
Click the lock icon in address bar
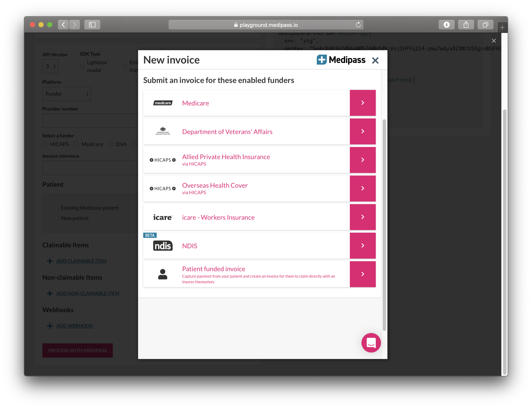[236, 25]
